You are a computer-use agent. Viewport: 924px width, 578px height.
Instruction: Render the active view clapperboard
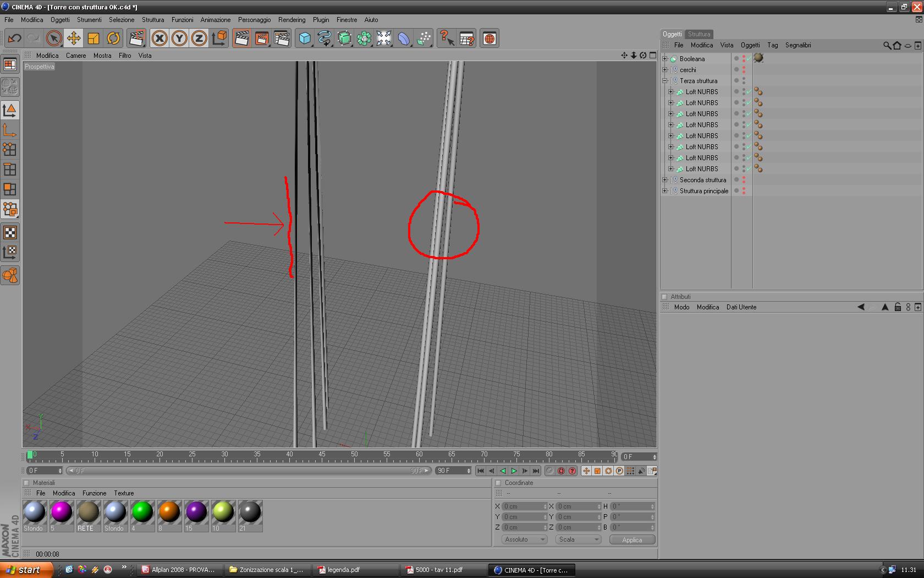242,38
